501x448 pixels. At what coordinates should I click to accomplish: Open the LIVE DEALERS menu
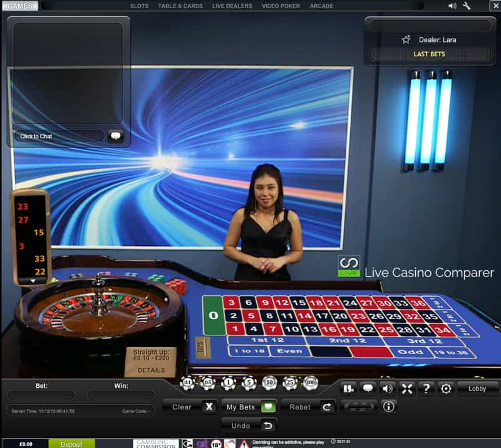(232, 6)
